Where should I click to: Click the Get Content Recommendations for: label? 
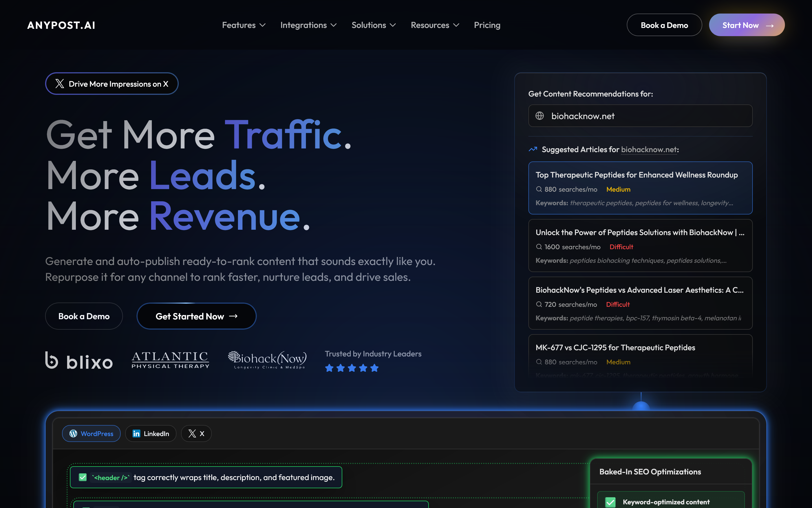tap(591, 94)
